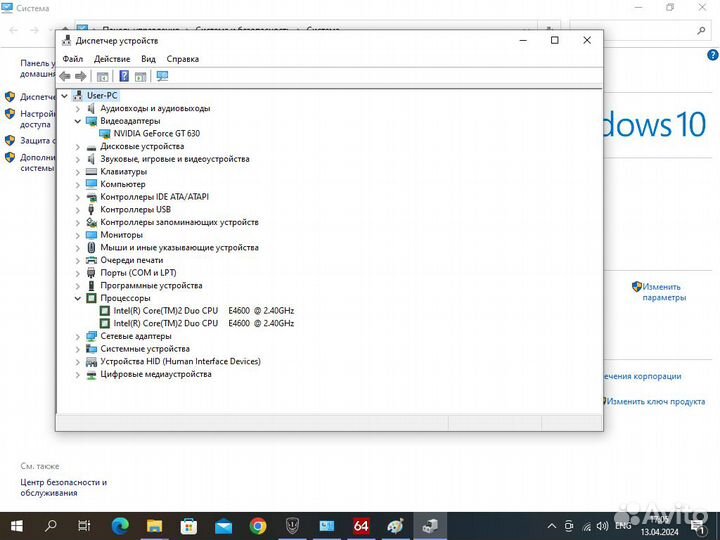Expand Контроллеры USB category arrow
Viewport: 720px width, 540px height.
click(x=78, y=210)
